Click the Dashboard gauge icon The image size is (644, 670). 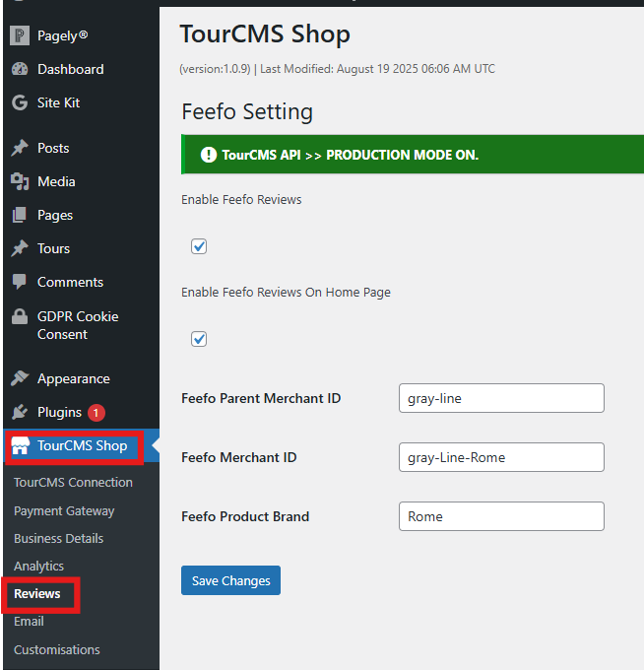[x=20, y=69]
